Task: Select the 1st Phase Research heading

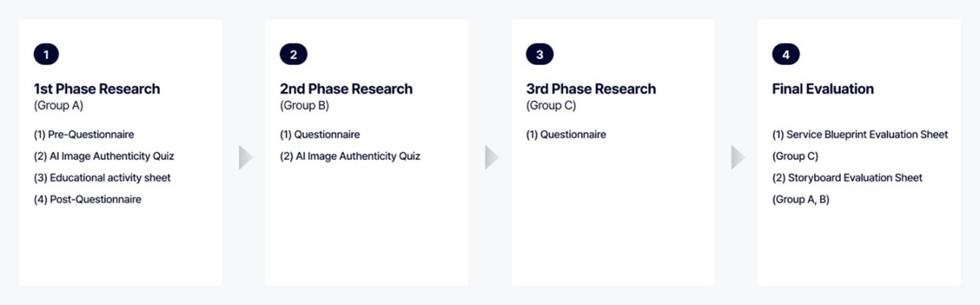Action: (x=97, y=89)
